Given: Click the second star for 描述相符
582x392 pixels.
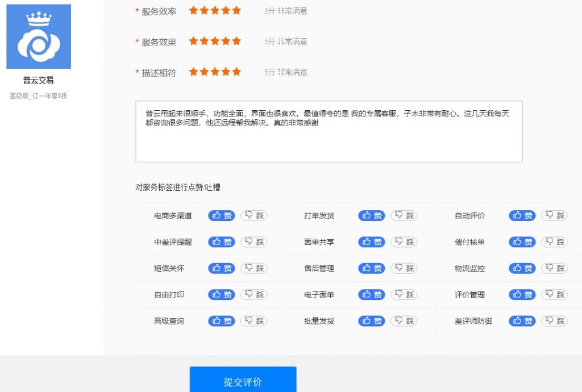Looking at the screenshot, I should 204,72.
